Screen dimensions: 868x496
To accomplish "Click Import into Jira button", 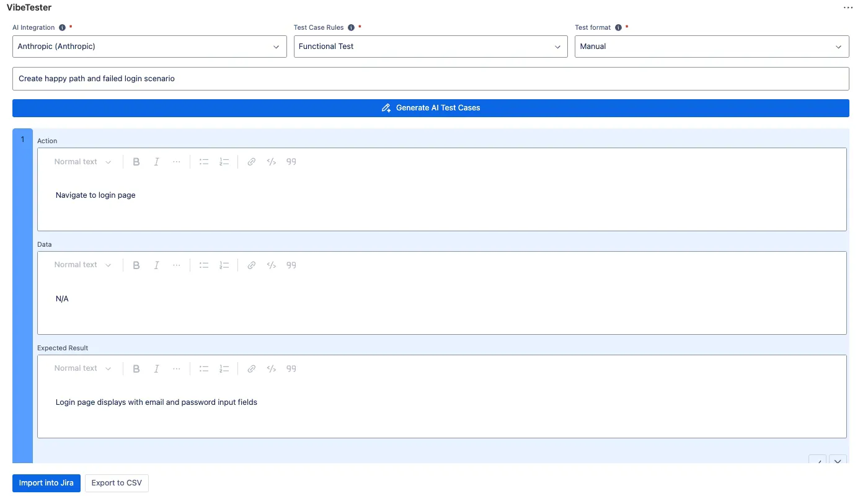I will click(46, 483).
